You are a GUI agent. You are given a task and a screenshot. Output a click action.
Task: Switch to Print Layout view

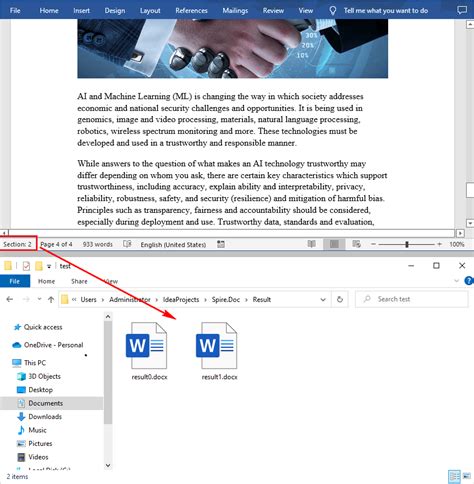[334, 244]
